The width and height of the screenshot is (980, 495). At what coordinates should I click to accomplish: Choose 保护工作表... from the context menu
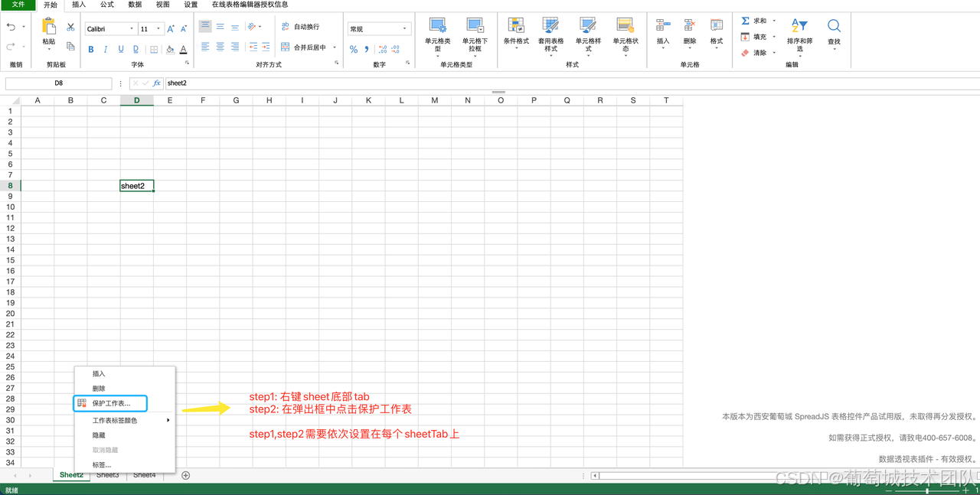[x=111, y=403]
